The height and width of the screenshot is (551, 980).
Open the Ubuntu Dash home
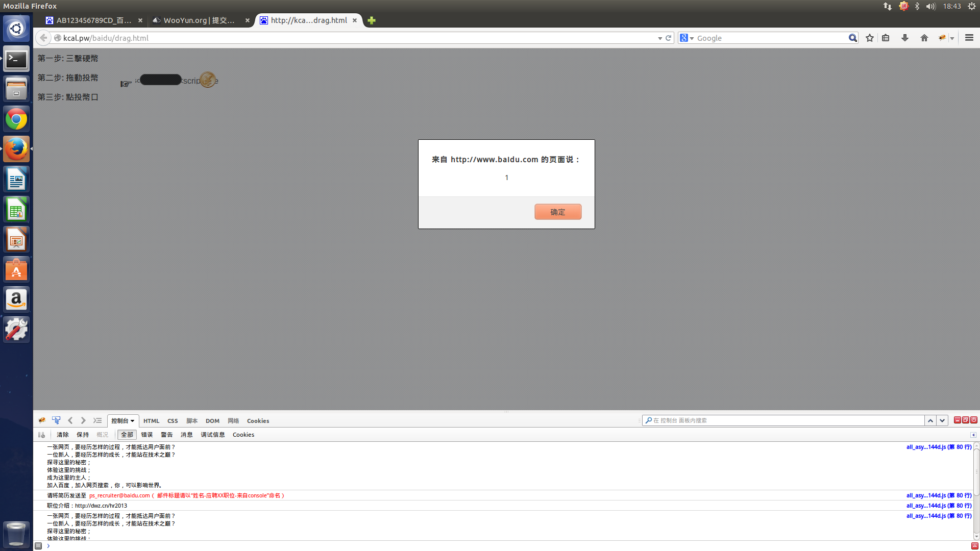click(16, 29)
